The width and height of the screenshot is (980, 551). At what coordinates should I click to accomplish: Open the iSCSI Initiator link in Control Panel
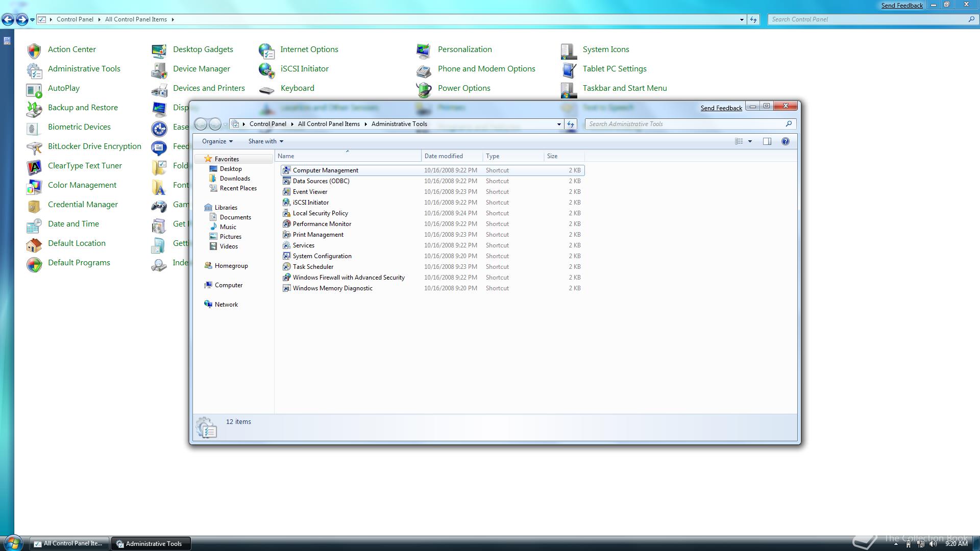[x=304, y=69]
